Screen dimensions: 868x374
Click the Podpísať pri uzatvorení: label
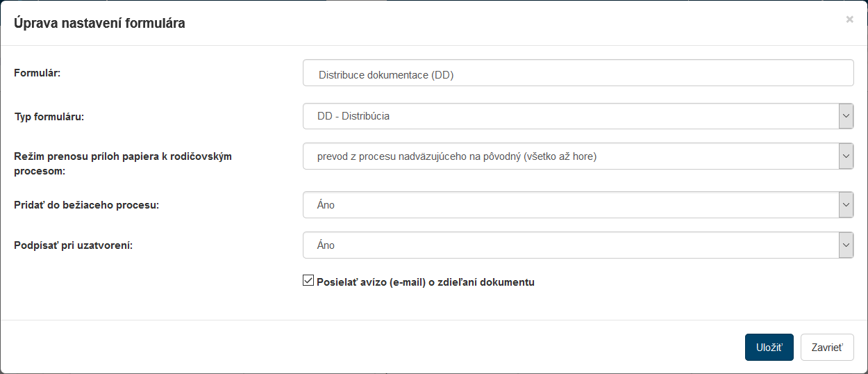[x=73, y=246]
